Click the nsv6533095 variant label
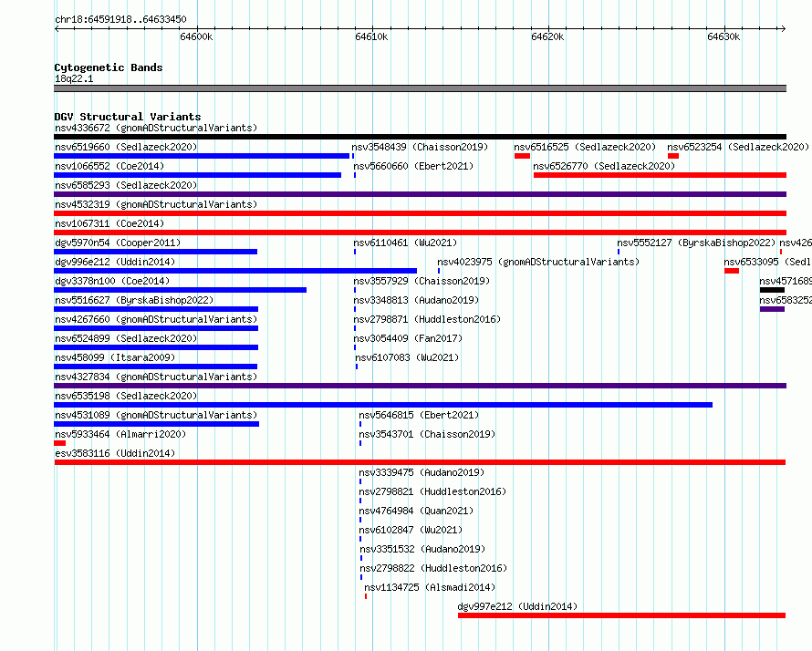 click(x=767, y=262)
